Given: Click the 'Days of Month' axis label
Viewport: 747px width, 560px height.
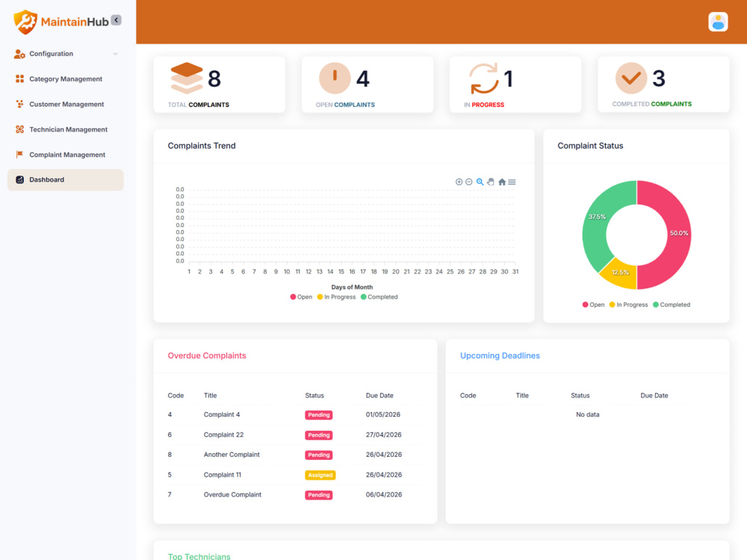Looking at the screenshot, I should (352, 287).
